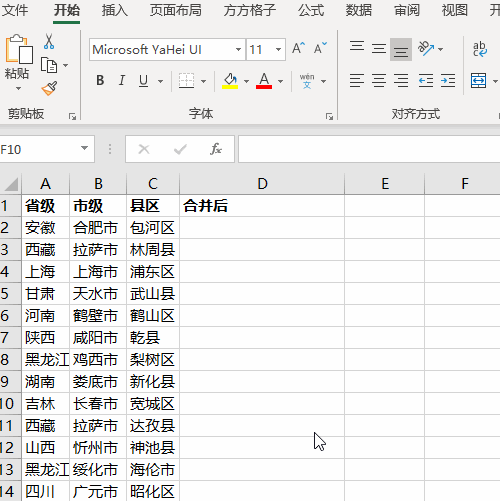
Task: Click the wén phonetic guide icon
Action: point(307,81)
